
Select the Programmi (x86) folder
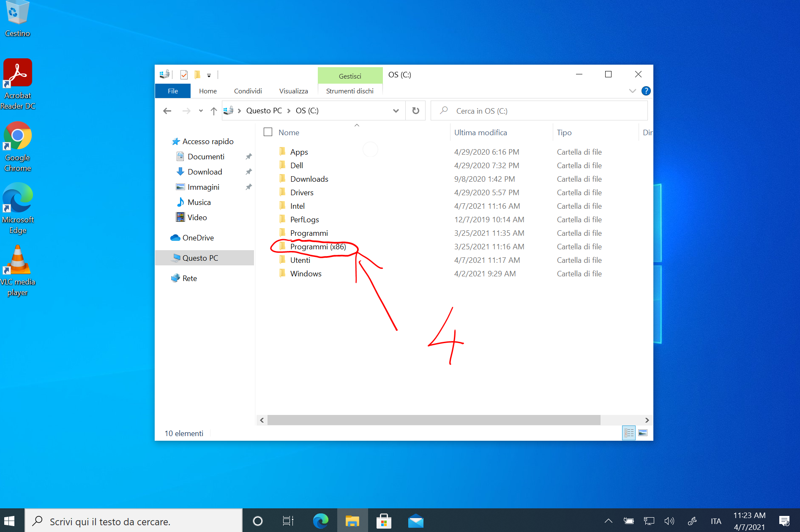coord(318,247)
